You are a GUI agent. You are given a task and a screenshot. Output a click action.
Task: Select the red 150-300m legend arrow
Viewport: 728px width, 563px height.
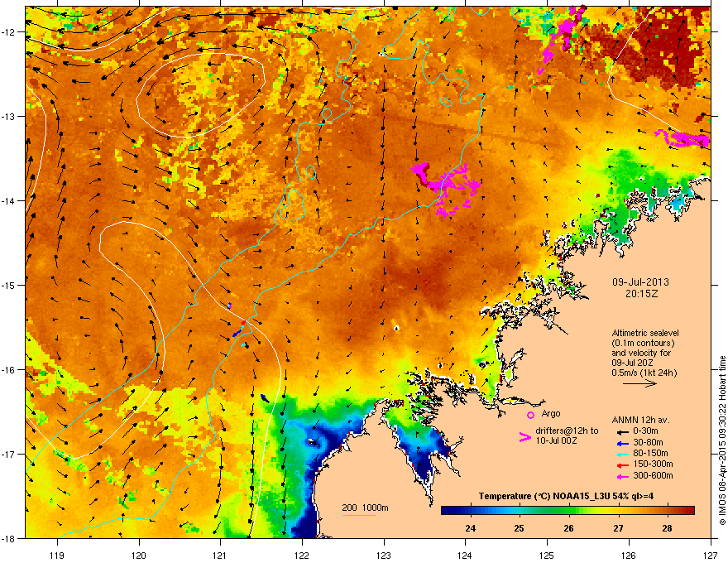[x=622, y=464]
